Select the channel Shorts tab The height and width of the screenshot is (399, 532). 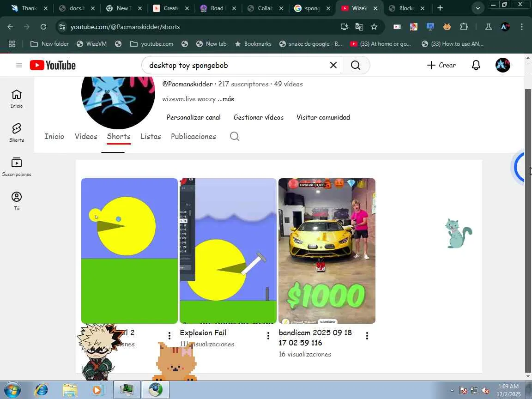coord(118,136)
